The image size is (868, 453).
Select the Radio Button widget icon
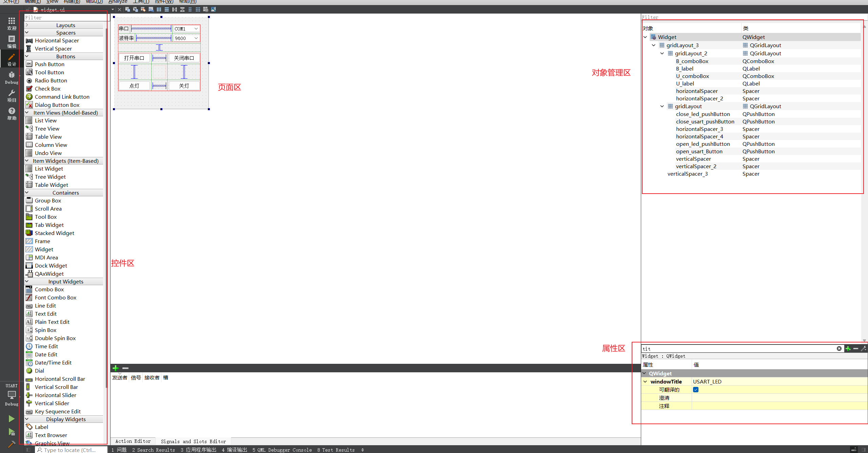pos(29,80)
